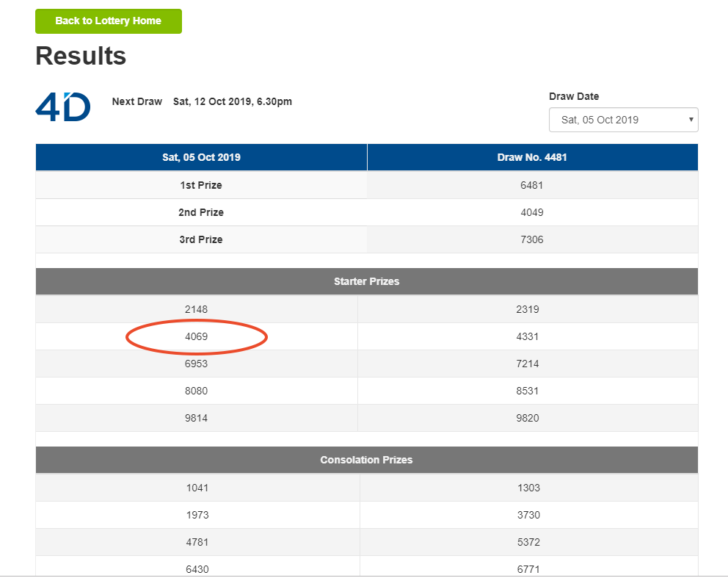This screenshot has width=728, height=578.
Task: Select the 1st Prize number 6481
Action: point(531,185)
